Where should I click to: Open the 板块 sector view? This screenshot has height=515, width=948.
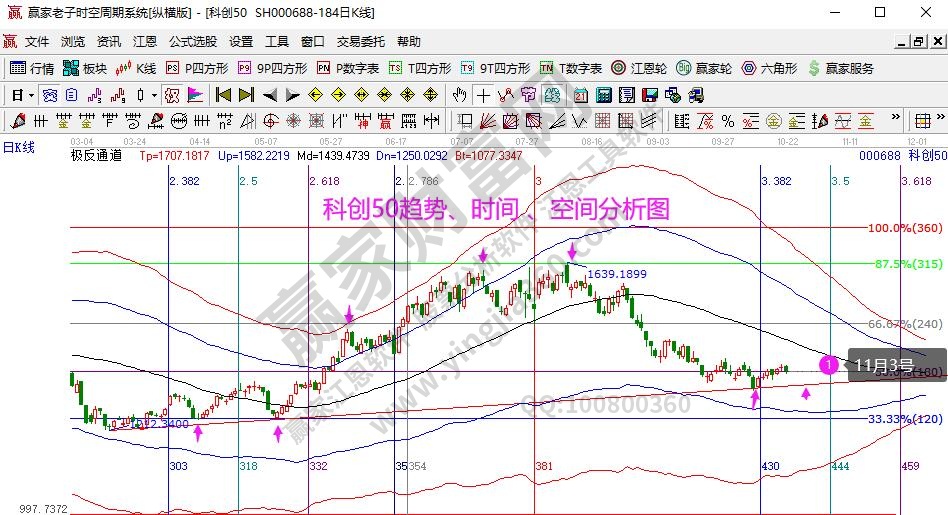(x=84, y=68)
